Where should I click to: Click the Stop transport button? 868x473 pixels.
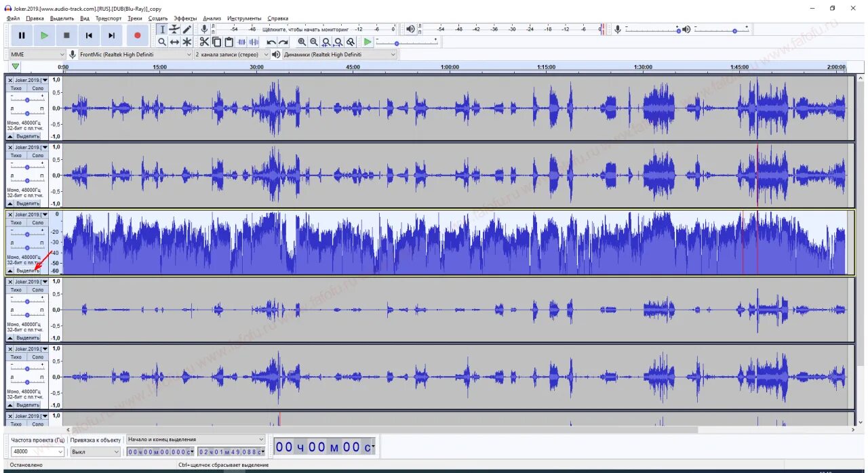point(66,35)
